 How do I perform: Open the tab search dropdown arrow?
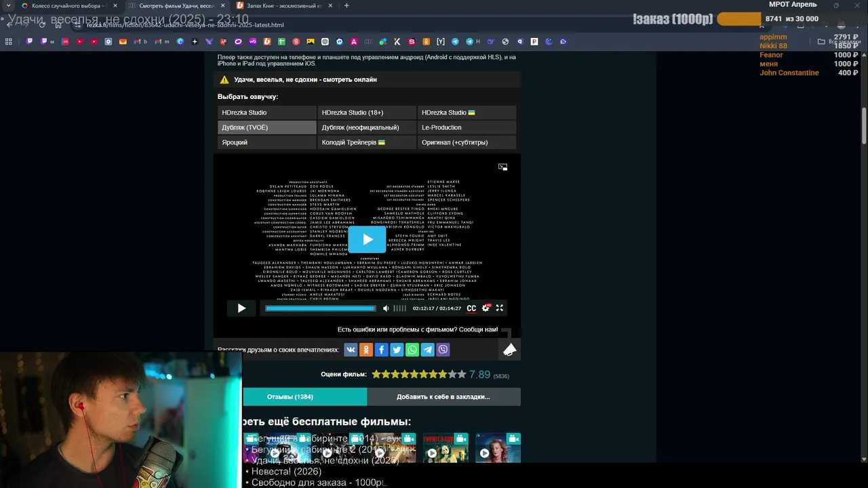tap(7, 5)
